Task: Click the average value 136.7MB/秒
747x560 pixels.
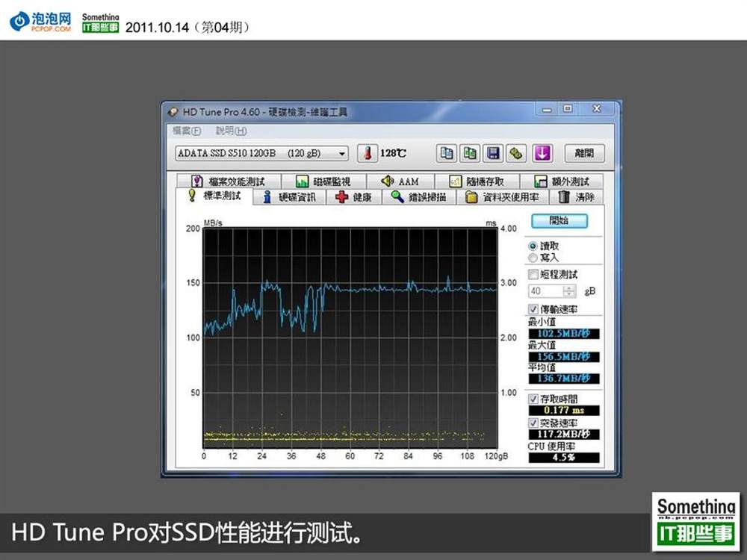Action: 563,379
